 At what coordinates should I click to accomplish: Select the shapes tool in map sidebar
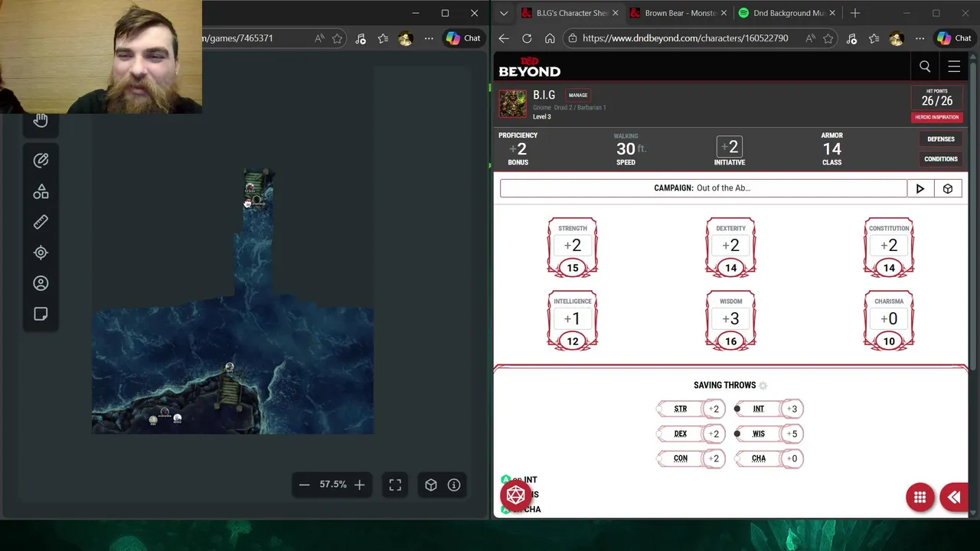(x=41, y=191)
